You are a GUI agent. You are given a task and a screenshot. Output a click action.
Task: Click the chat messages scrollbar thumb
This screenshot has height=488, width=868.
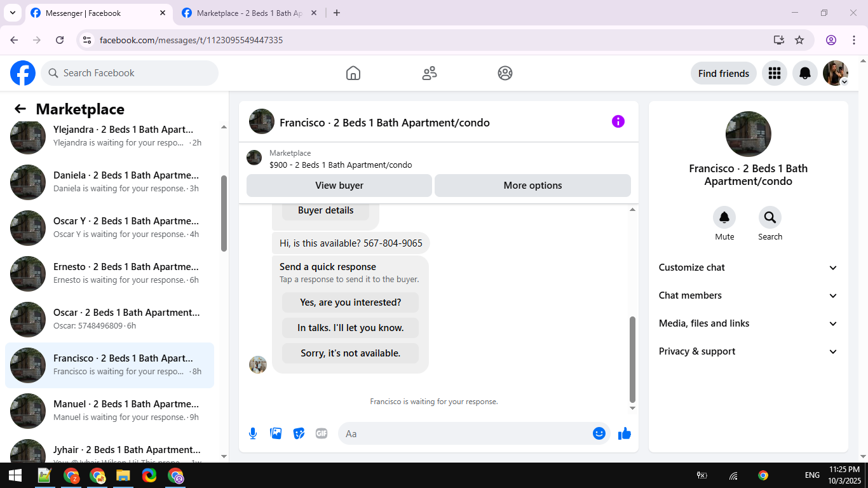[632, 359]
